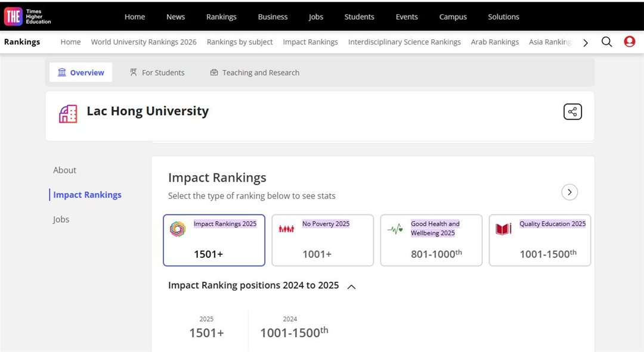Select the Impact Rankings 2025 card

[x=214, y=240]
